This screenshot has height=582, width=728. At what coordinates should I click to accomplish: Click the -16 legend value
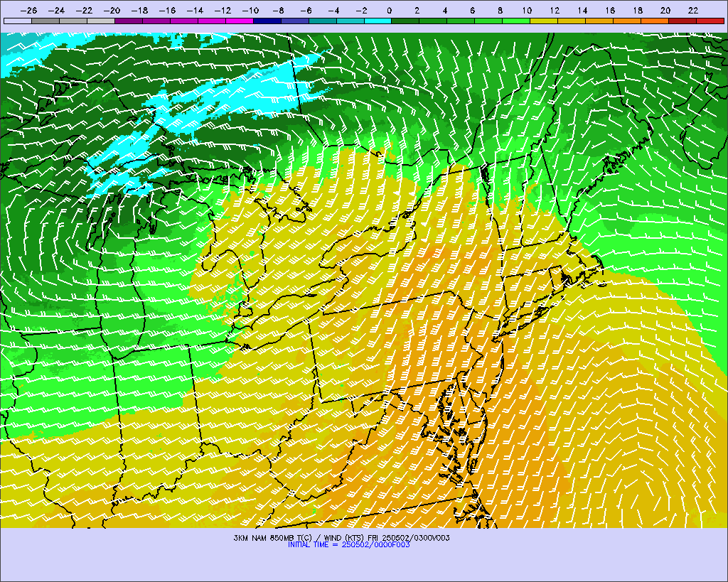pos(168,10)
